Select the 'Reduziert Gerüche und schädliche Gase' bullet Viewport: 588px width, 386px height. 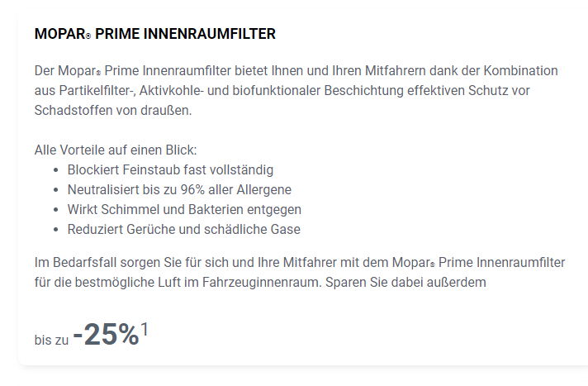(x=183, y=230)
